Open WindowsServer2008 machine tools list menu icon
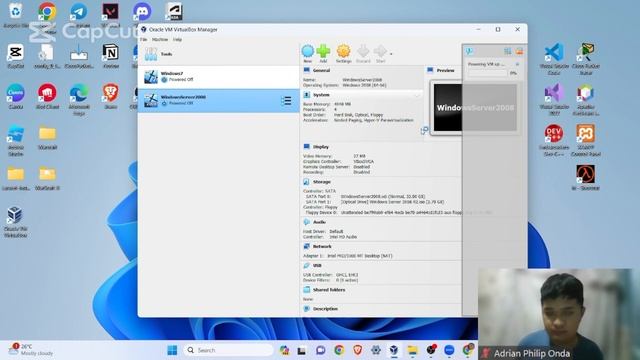The image size is (640, 360). [286, 101]
